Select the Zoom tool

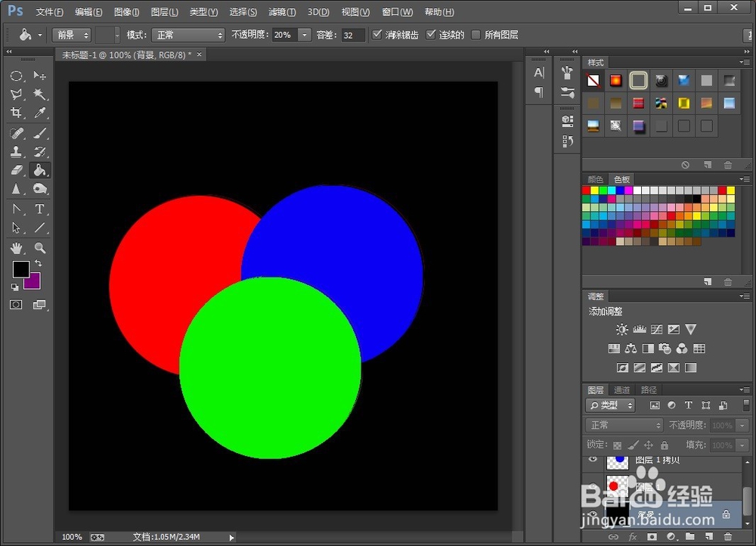tap(39, 248)
